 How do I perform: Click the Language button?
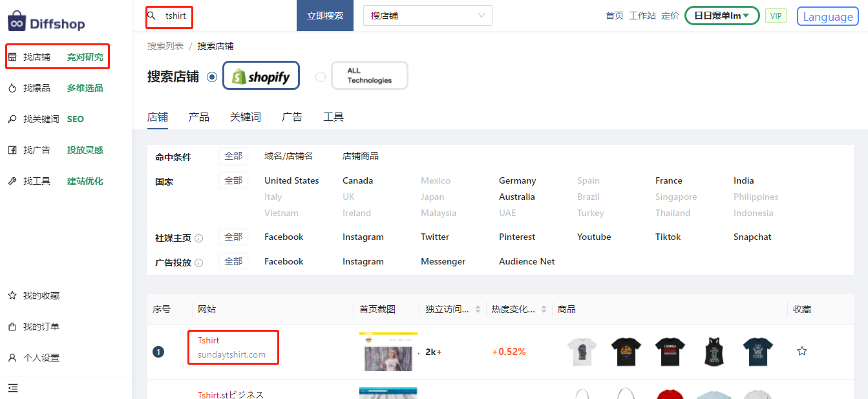(827, 17)
